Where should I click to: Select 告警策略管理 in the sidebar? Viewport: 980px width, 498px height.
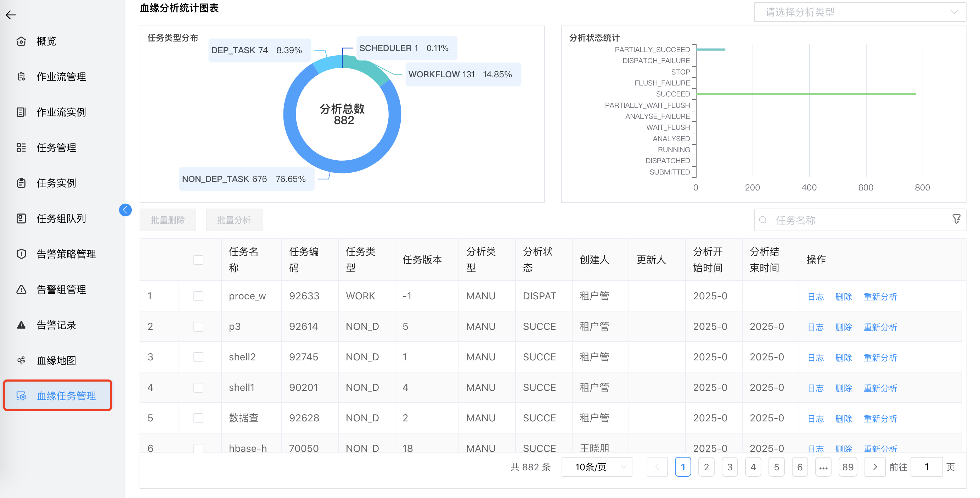pos(66,254)
